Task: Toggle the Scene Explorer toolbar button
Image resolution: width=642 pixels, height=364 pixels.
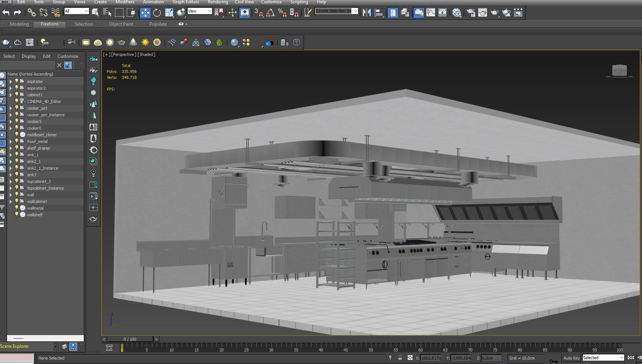Action: point(393,13)
